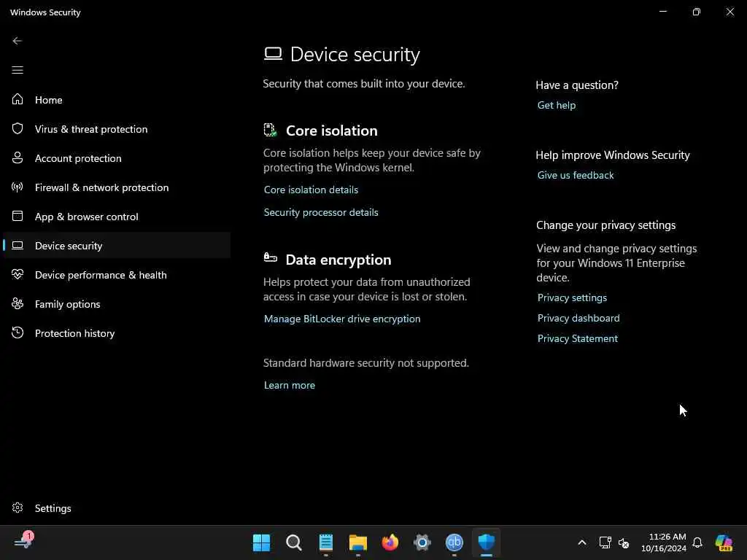Open Account protection section

pos(116,158)
